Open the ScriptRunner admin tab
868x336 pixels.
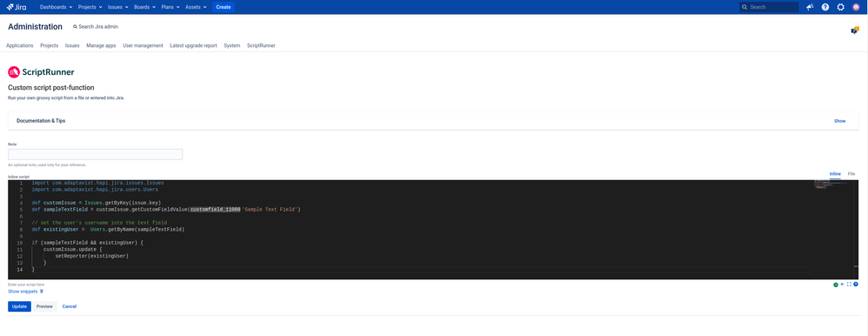coord(261,45)
